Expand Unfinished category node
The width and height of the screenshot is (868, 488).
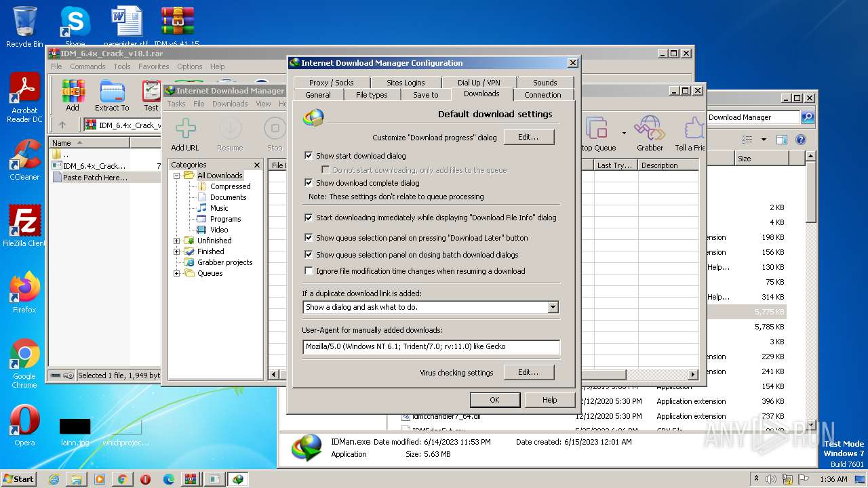(x=177, y=241)
